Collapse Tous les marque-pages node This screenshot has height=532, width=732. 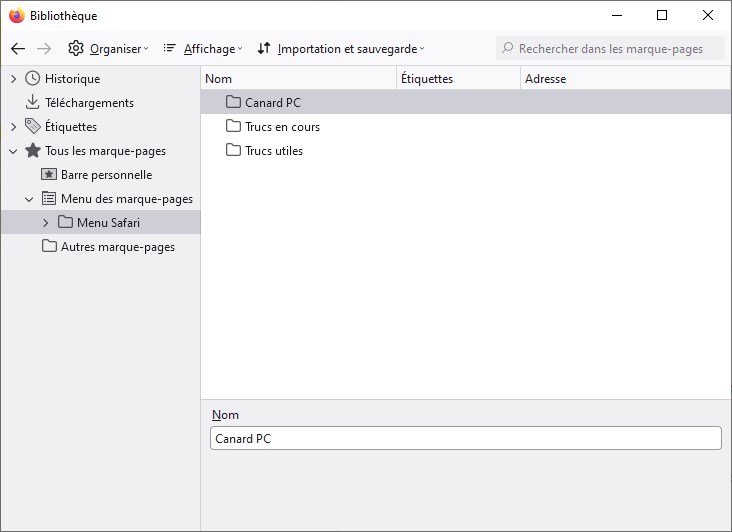tap(14, 151)
